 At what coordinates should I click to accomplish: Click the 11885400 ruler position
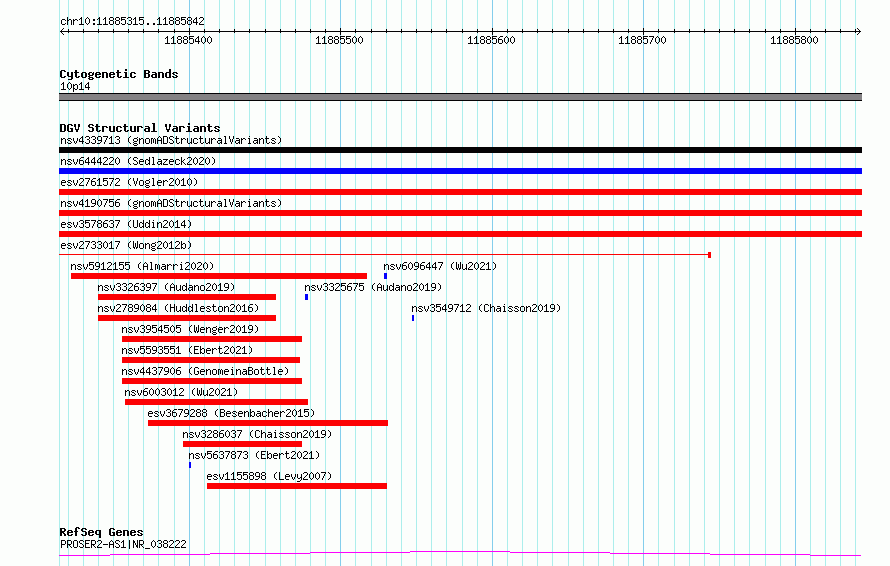click(x=188, y=40)
